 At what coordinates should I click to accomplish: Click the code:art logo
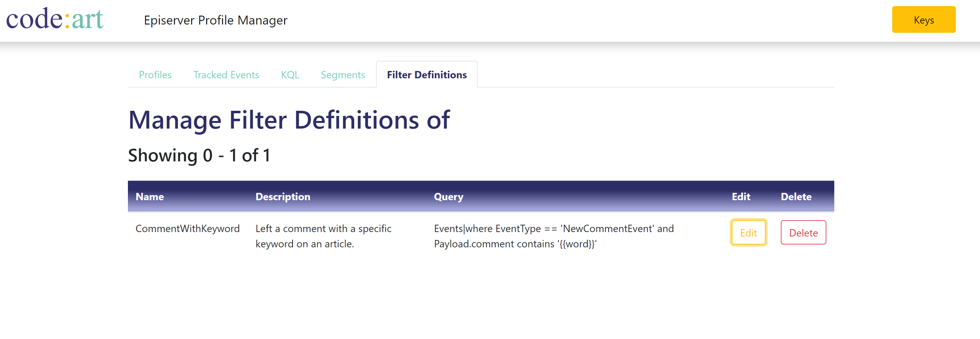pyautogui.click(x=55, y=19)
